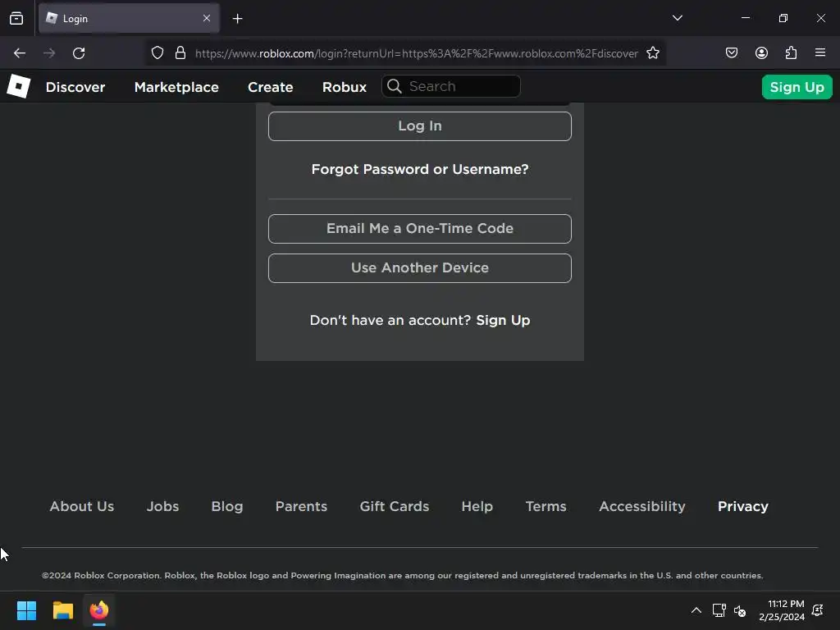Open the taskbar clock and date

tap(782, 610)
